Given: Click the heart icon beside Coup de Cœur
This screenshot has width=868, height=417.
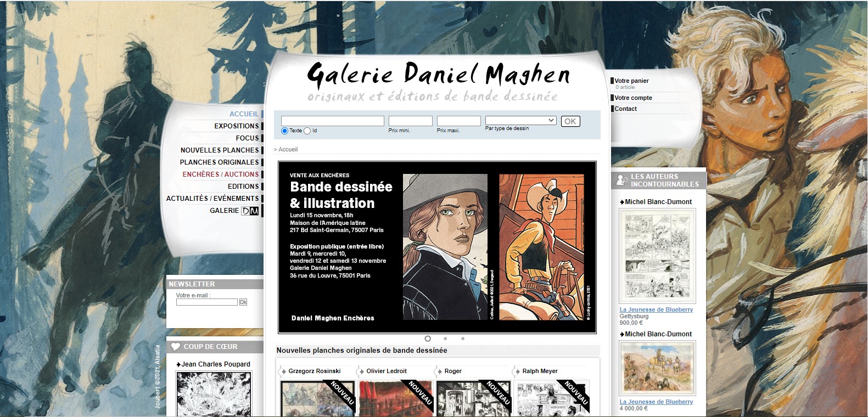Looking at the screenshot, I should pos(176,347).
